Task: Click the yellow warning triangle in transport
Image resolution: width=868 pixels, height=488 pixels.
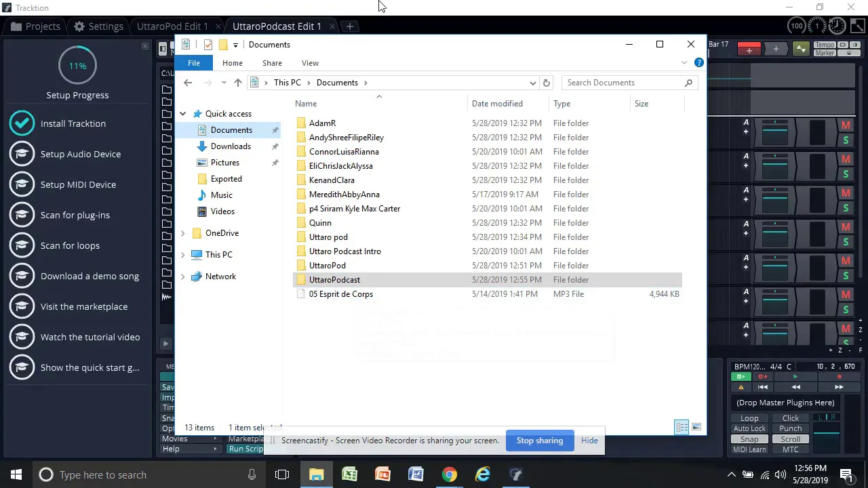Action: [x=741, y=387]
